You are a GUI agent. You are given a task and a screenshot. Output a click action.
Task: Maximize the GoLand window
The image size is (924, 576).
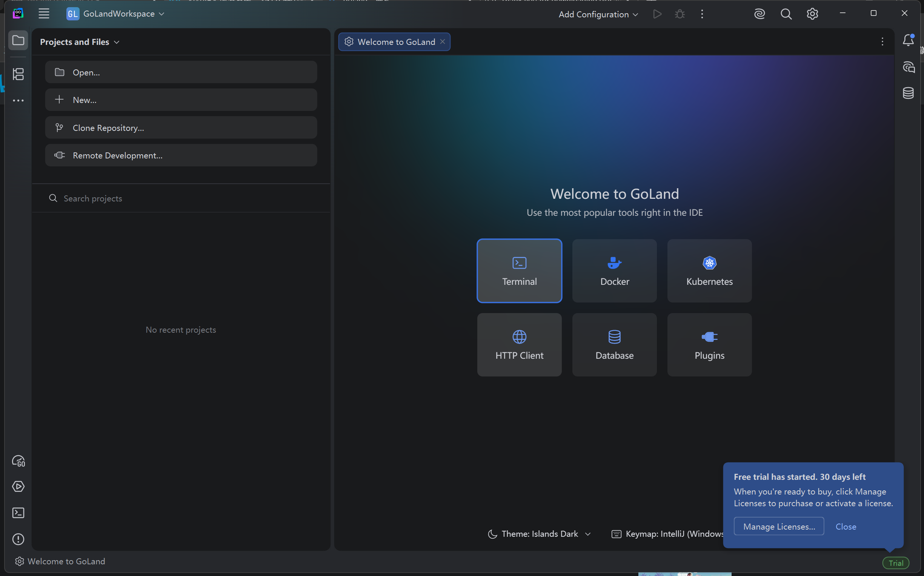click(x=874, y=13)
